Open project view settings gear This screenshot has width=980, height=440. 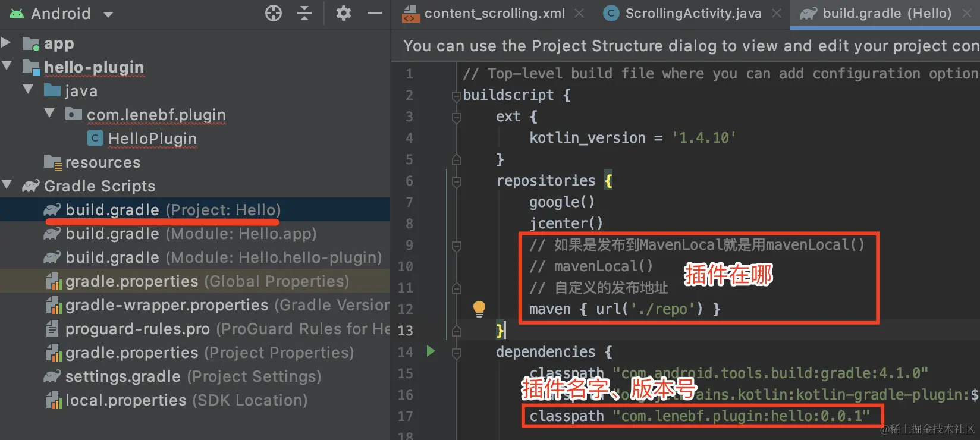point(344,13)
